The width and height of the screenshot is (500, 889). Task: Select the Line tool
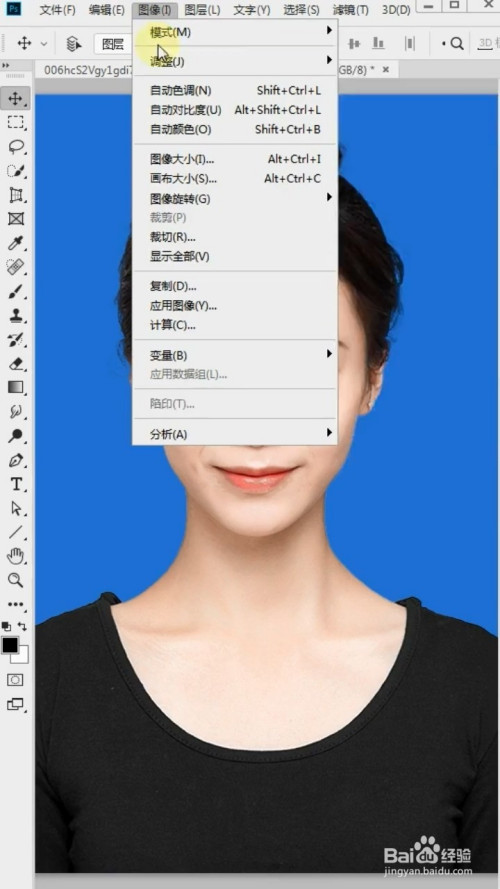15,532
